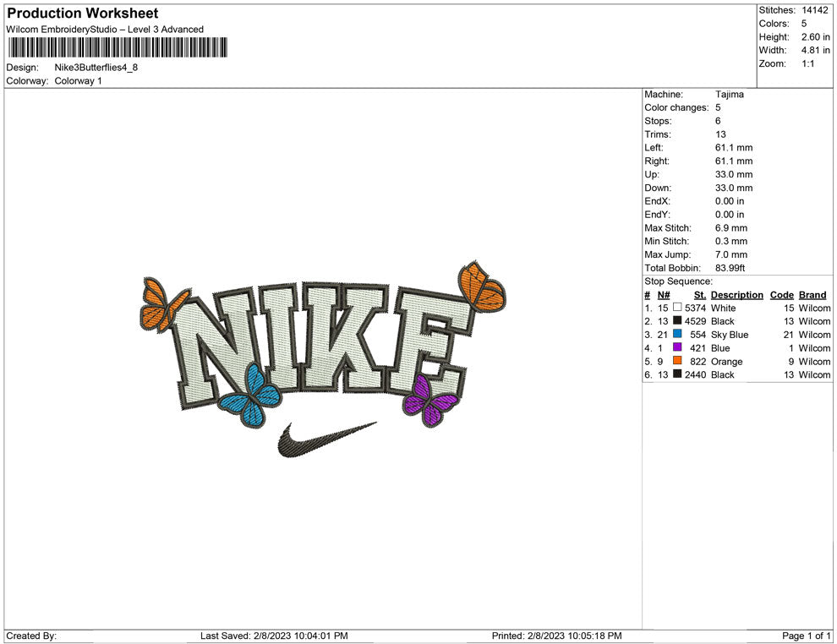Click the sky blue butterfly in the design
This screenshot has height=644, width=837.
tap(251, 396)
